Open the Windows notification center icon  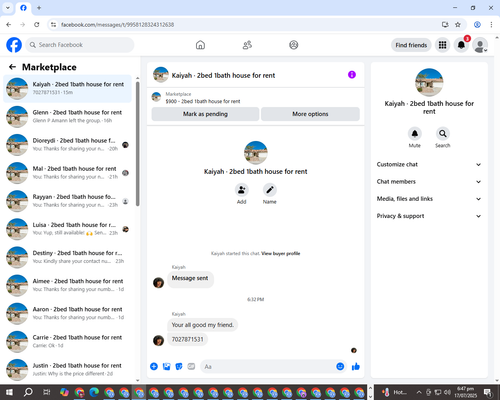488,392
